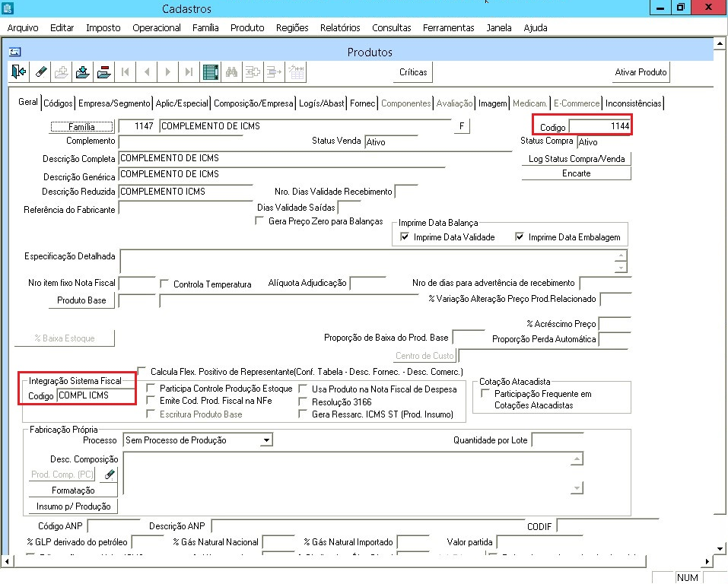Click the Encarte button

coord(576,173)
